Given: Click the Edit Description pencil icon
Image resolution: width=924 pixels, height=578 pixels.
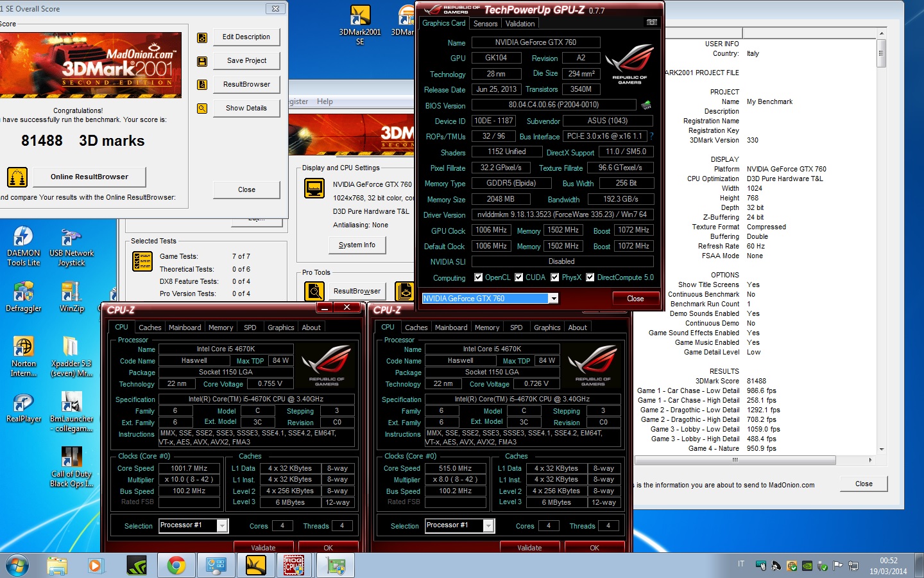Looking at the screenshot, I should point(202,37).
